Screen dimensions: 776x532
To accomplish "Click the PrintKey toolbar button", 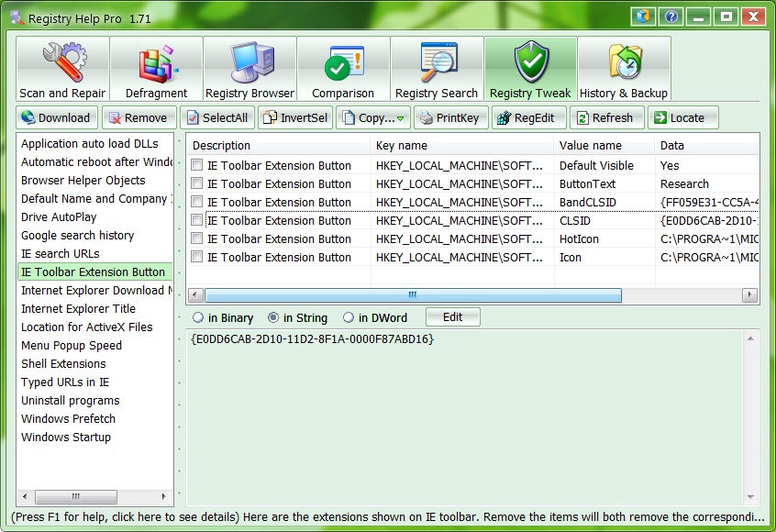I will coord(451,117).
